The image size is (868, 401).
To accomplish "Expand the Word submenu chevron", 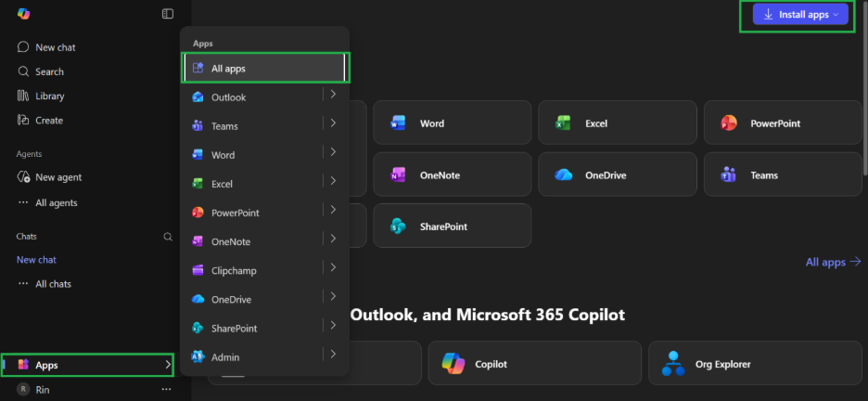I will (x=333, y=151).
